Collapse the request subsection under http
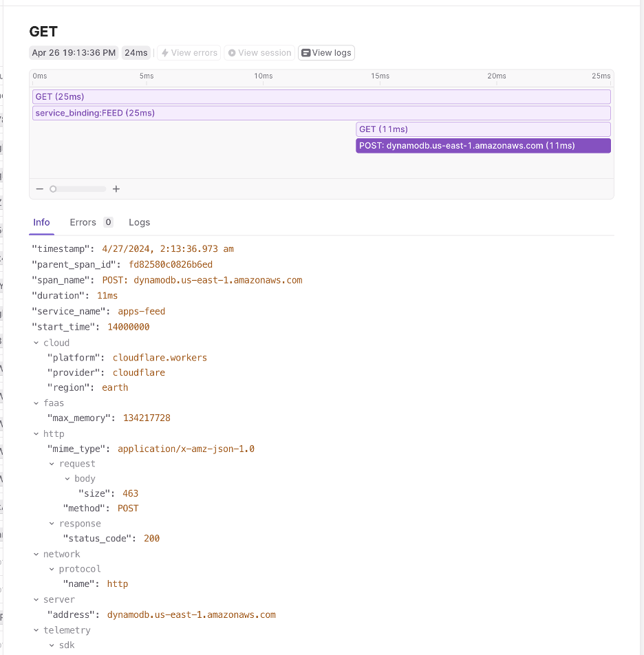This screenshot has height=655, width=644. (x=51, y=464)
